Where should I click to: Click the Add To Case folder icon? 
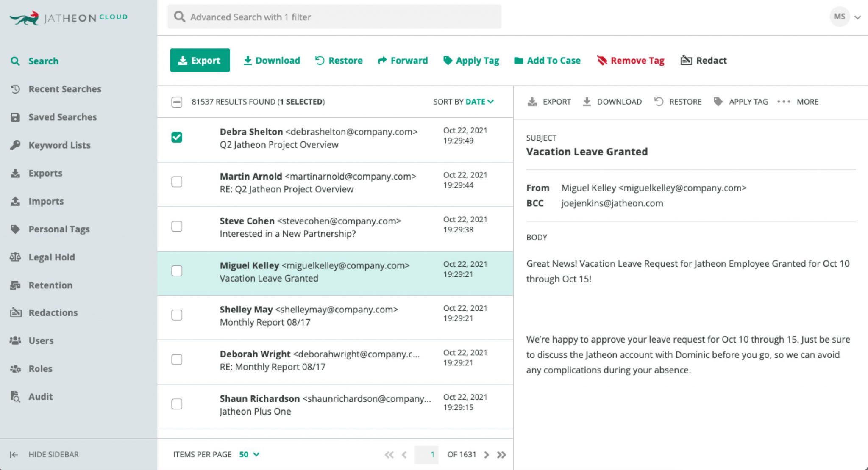pos(518,61)
